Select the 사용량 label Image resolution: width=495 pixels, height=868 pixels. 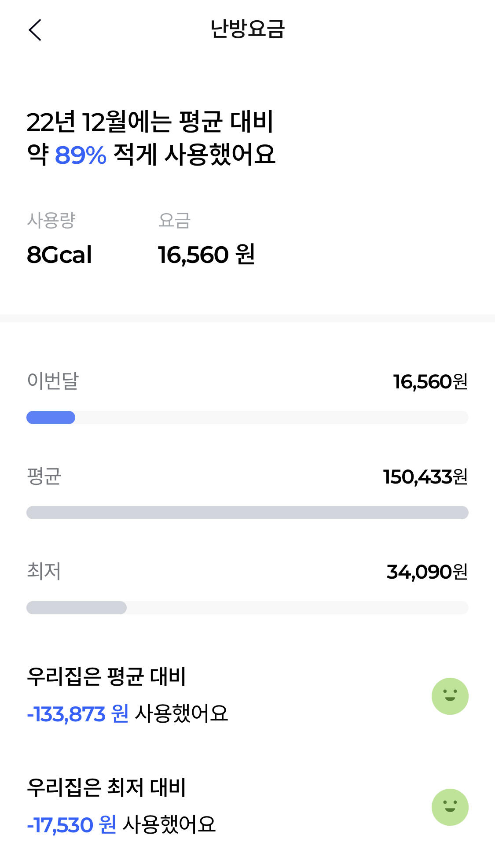[51, 220]
